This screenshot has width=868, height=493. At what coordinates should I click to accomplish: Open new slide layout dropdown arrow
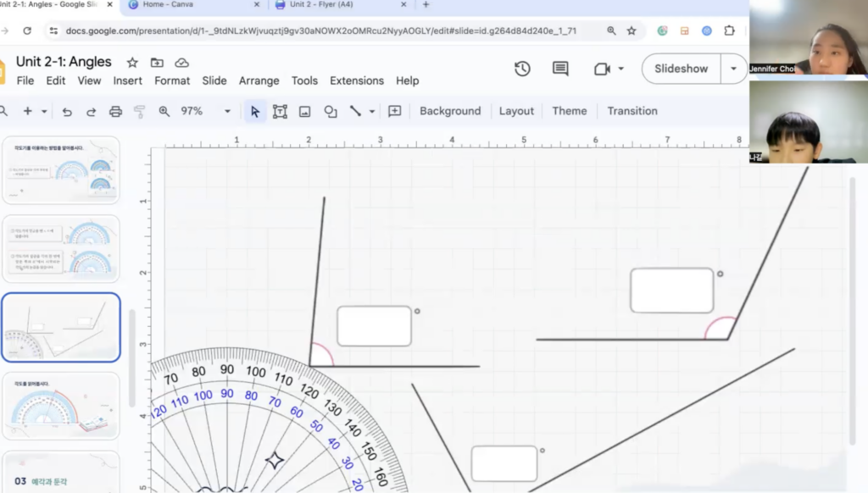44,111
